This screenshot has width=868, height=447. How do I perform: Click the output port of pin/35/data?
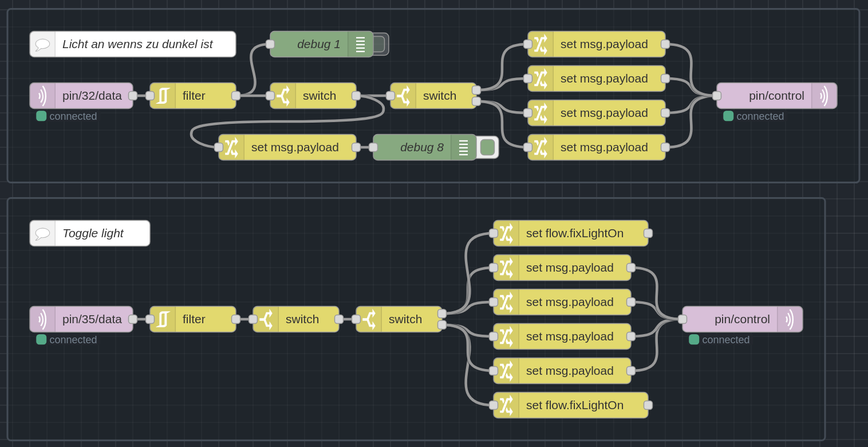pos(133,319)
